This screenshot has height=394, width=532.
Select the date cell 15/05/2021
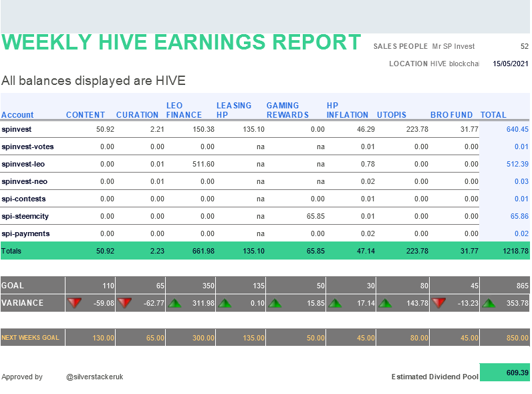[x=511, y=64]
